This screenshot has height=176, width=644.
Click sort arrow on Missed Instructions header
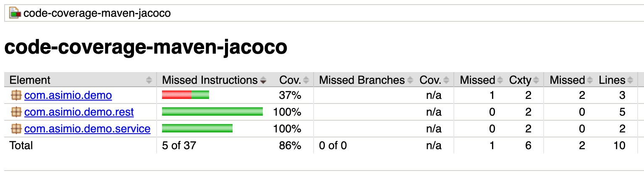[x=263, y=80]
